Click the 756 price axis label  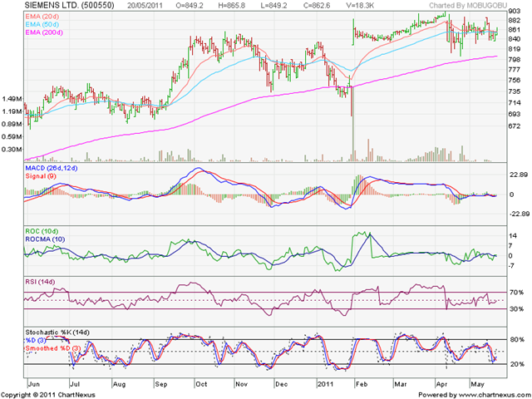coord(515,81)
